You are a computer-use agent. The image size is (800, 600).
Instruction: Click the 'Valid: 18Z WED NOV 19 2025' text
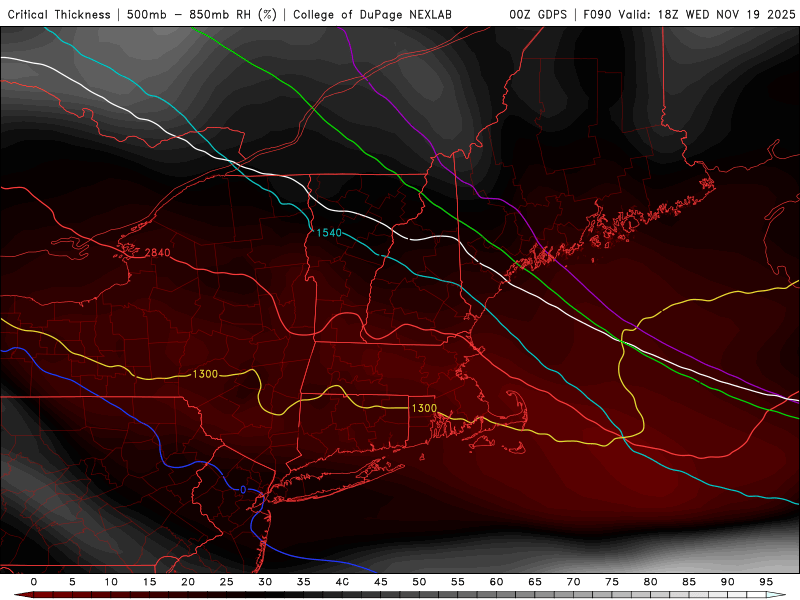[707, 14]
